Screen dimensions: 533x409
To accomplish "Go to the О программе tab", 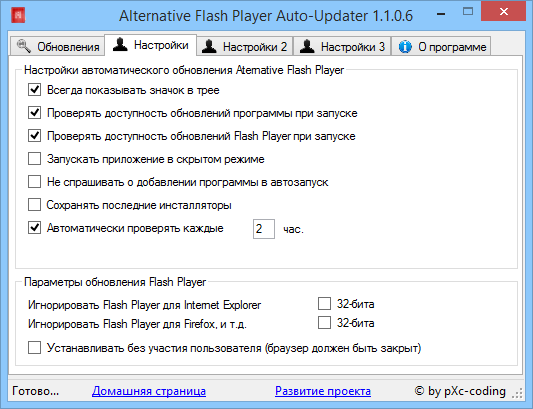I will tap(441, 46).
